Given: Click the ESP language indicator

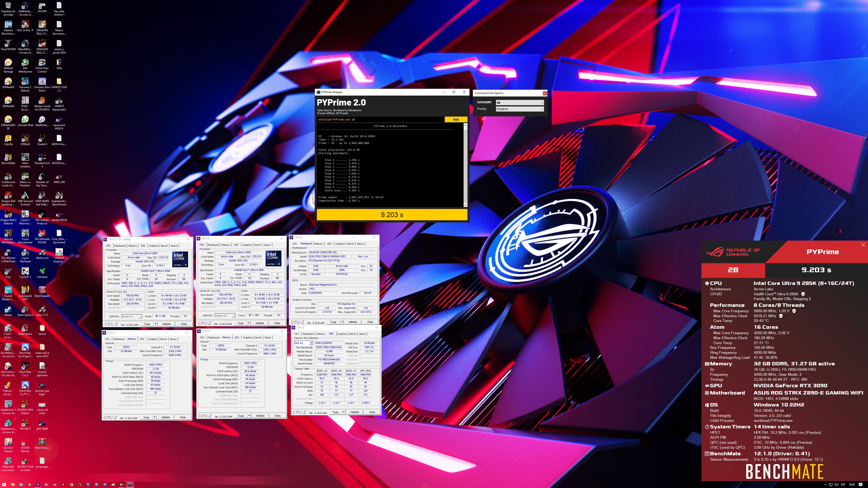Looking at the screenshot, I should click(x=843, y=485).
